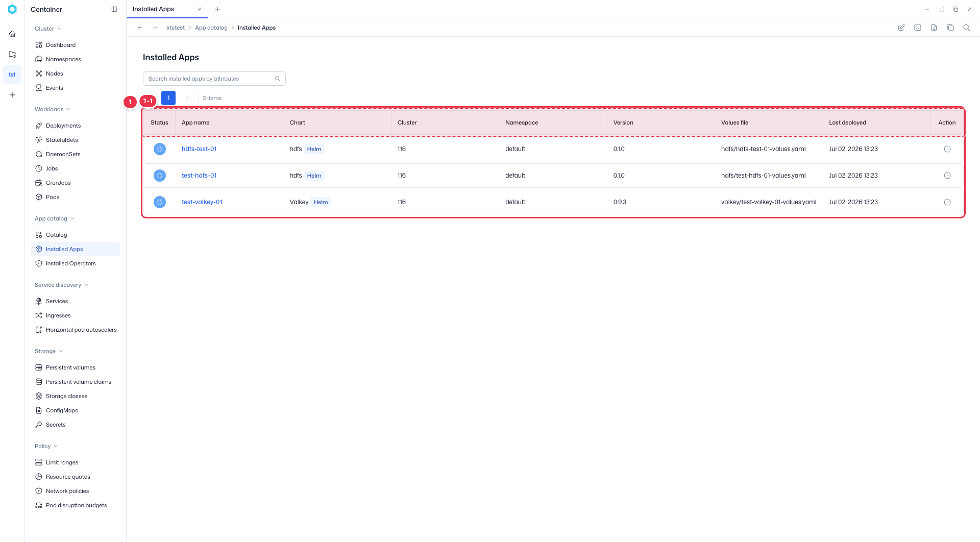This screenshot has width=980, height=542.
Task: Select page 1 in pagination
Action: [168, 98]
